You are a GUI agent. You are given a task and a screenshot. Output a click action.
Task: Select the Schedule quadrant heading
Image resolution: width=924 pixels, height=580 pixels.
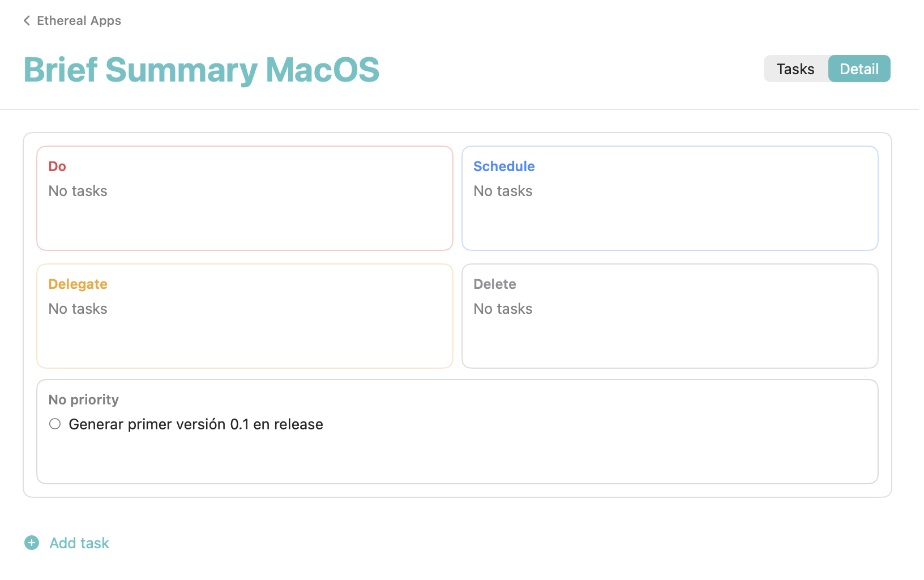tap(504, 167)
